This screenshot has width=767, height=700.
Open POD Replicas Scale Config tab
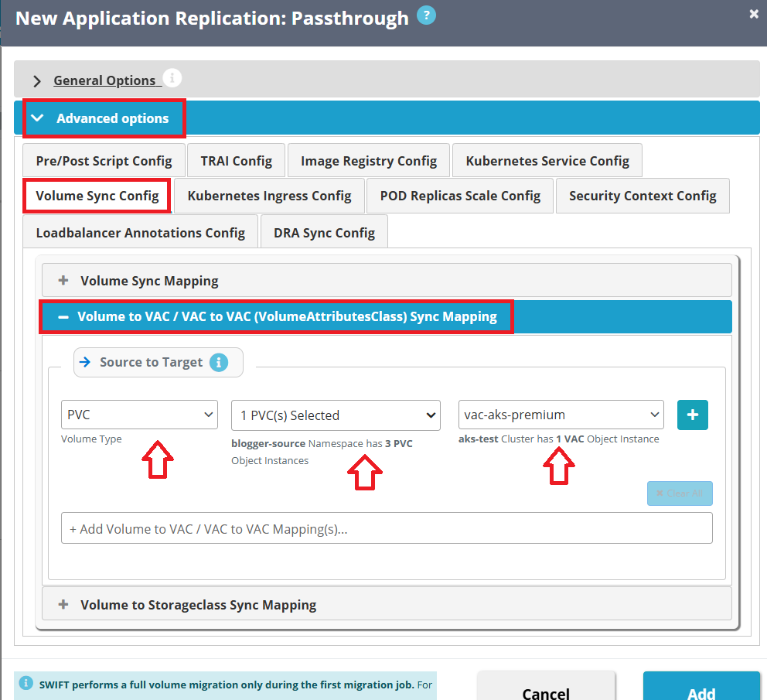[460, 196]
